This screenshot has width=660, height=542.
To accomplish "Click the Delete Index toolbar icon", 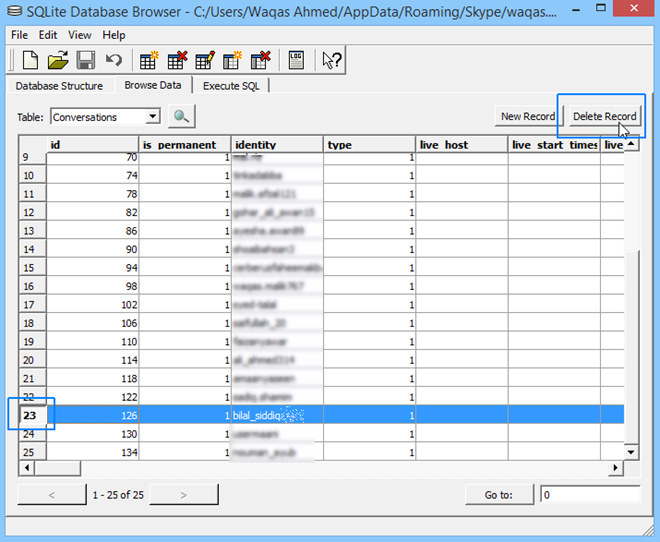I will pos(261,60).
